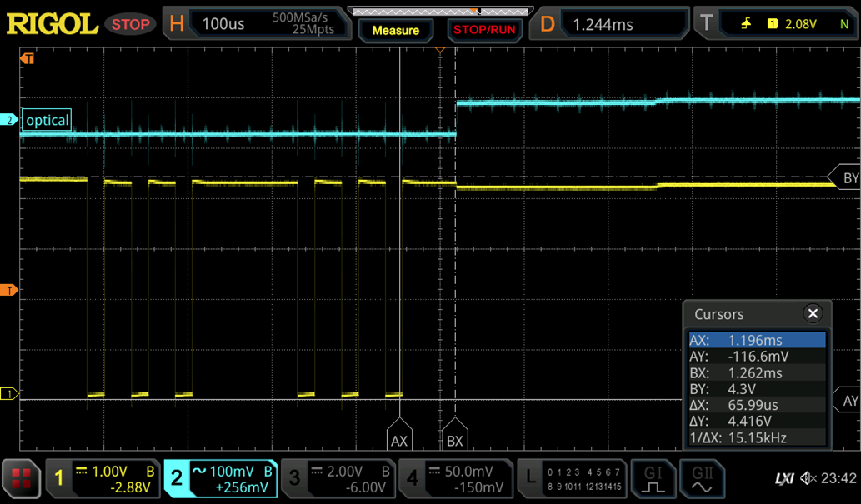Screen dimensions: 861x504
Task: Toggle channel 4 with the 50.0mV label
Action: tap(456, 478)
